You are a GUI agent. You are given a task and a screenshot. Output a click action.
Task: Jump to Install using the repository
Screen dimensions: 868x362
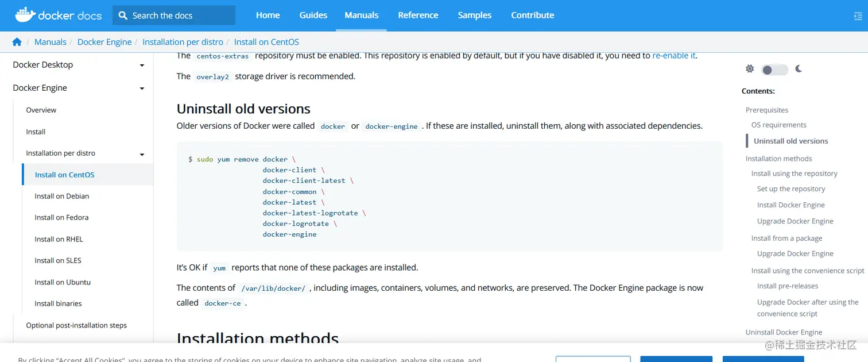[795, 174]
